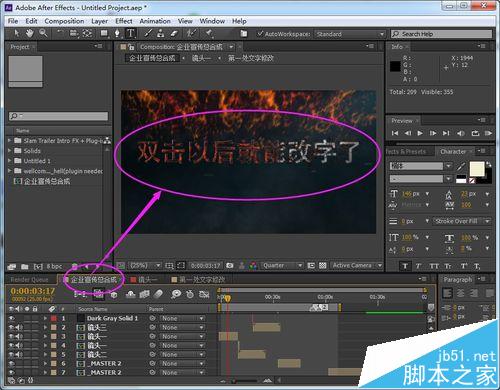Viewport: 500px width, 390px height.
Task: Click the Project panel search field
Action: click(58, 116)
